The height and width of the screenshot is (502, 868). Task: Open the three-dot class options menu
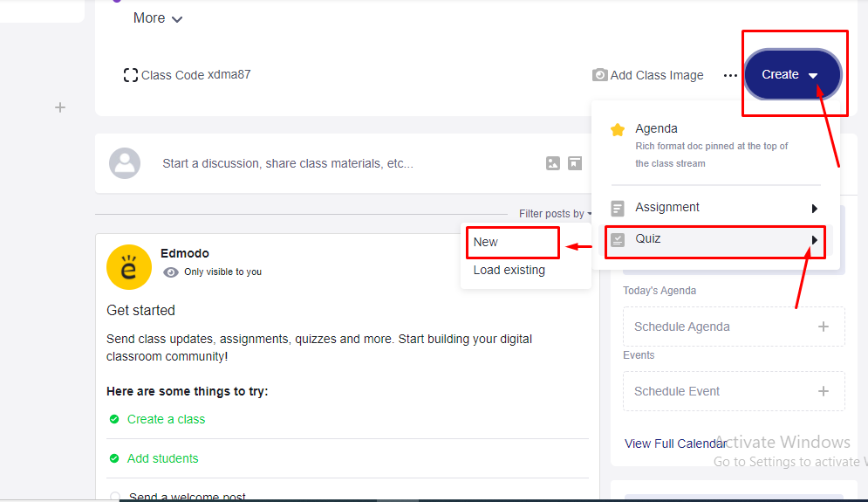tap(730, 76)
